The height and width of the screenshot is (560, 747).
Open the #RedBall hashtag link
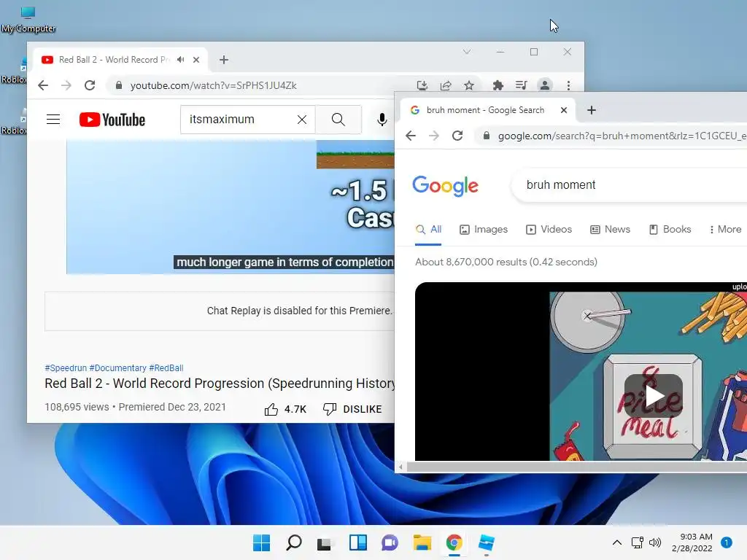[166, 368]
